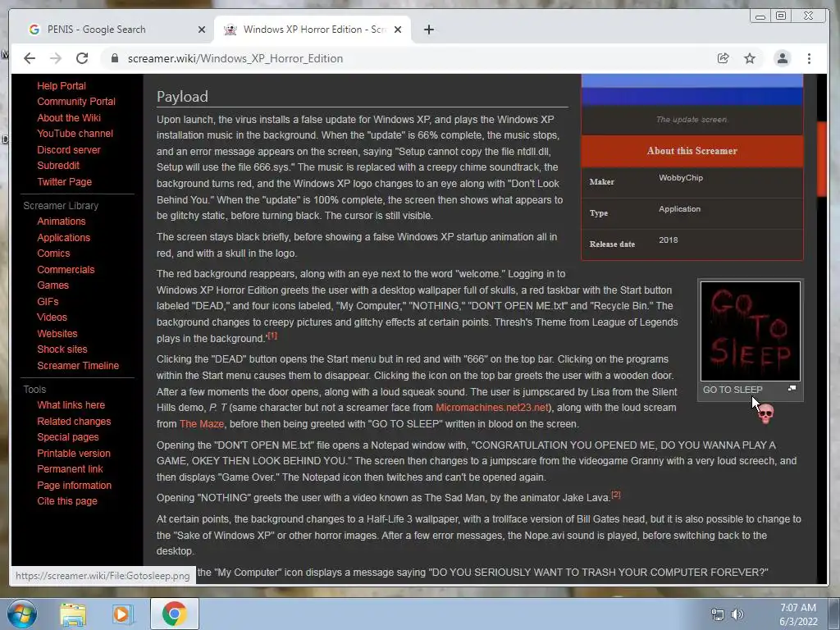Open the Help Portal sidebar link

(x=61, y=85)
